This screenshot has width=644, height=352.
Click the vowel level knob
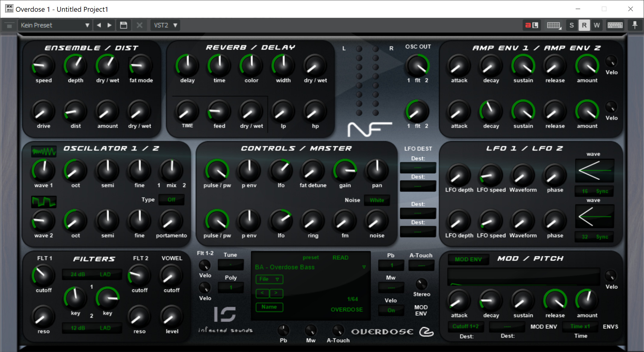point(172,316)
